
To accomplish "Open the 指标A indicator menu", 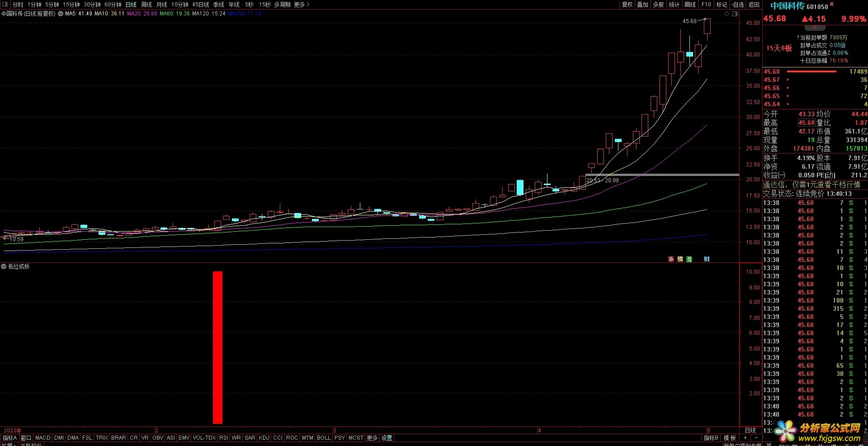I will pos(9,438).
